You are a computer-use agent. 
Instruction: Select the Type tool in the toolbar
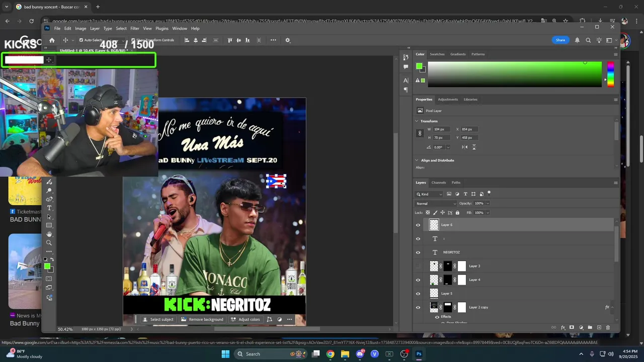tap(49, 208)
